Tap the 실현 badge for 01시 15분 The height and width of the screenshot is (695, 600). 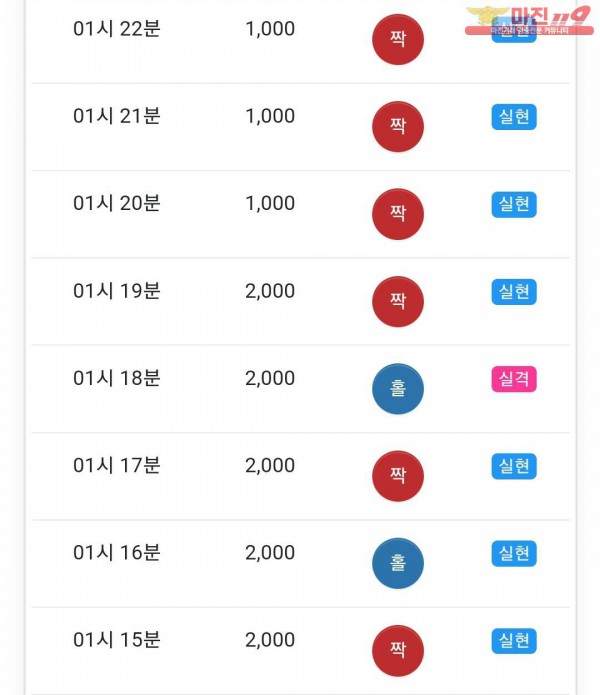pyautogui.click(x=514, y=641)
